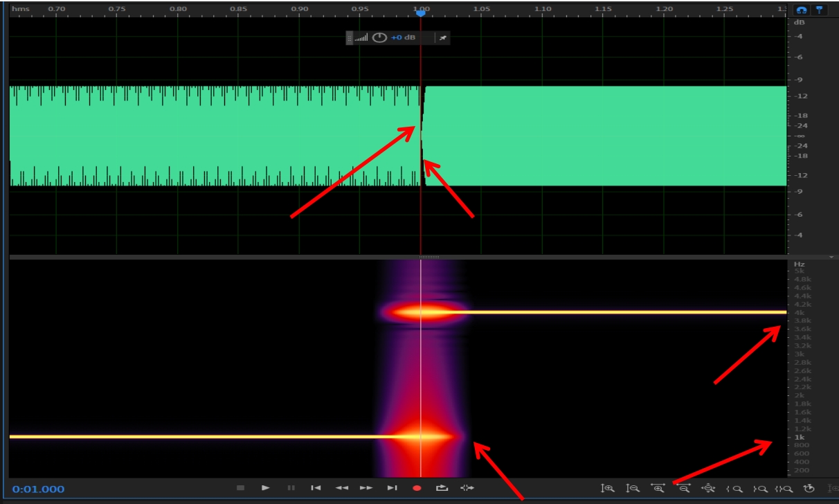Click the HUD gain knob
The image size is (839, 504).
(x=379, y=37)
